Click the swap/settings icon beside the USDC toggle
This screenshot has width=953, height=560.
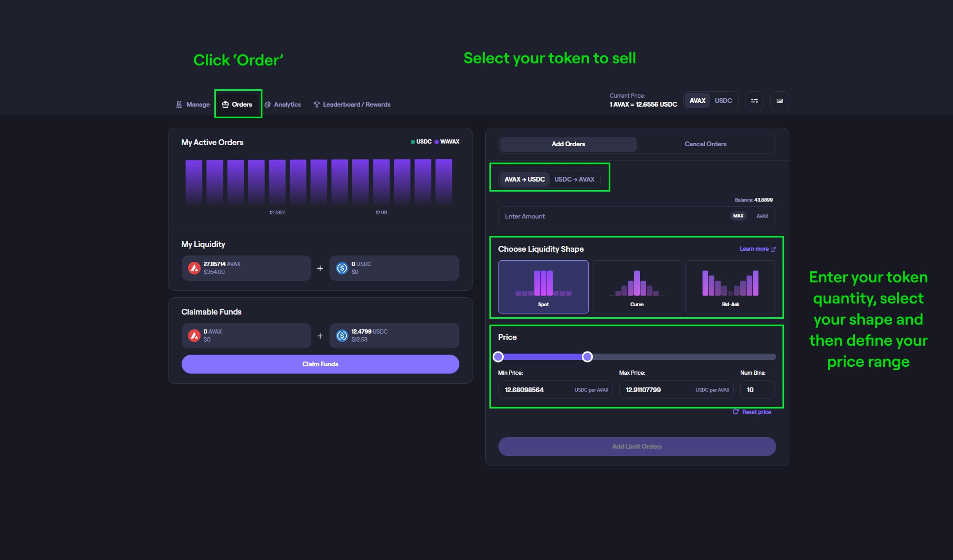[x=754, y=101]
